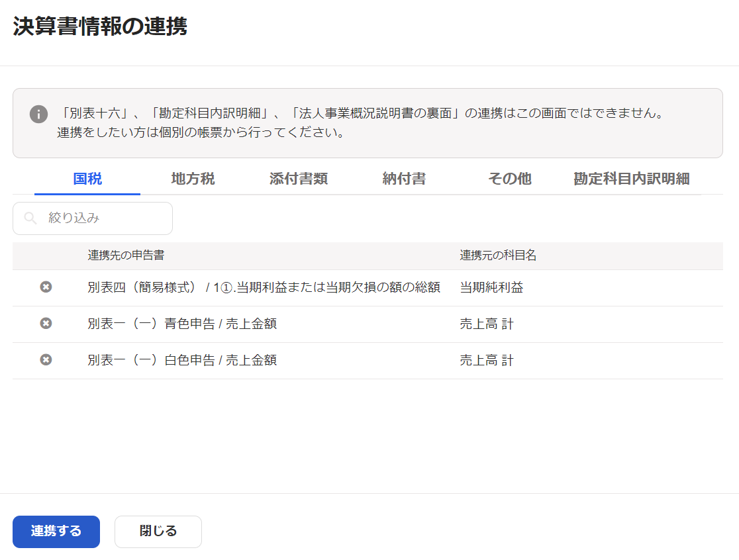This screenshot has width=739, height=560.
Task: Click 売上高 計 in the 青色申告 row
Action: tap(487, 324)
